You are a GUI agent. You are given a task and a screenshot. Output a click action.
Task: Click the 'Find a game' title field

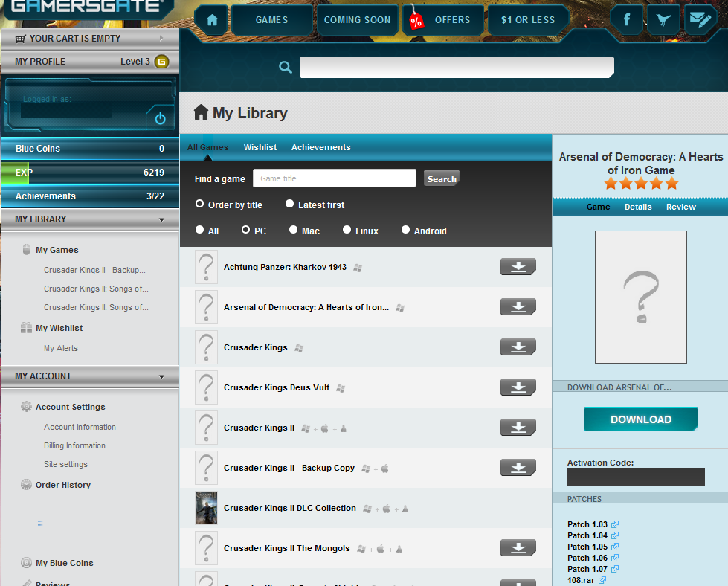(334, 178)
